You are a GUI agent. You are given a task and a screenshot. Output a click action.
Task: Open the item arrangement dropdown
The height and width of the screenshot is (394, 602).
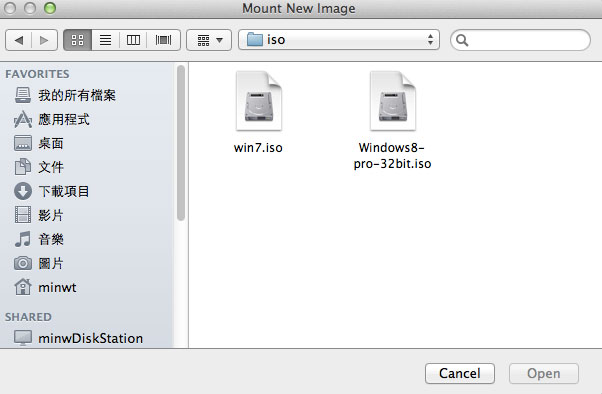tap(209, 40)
